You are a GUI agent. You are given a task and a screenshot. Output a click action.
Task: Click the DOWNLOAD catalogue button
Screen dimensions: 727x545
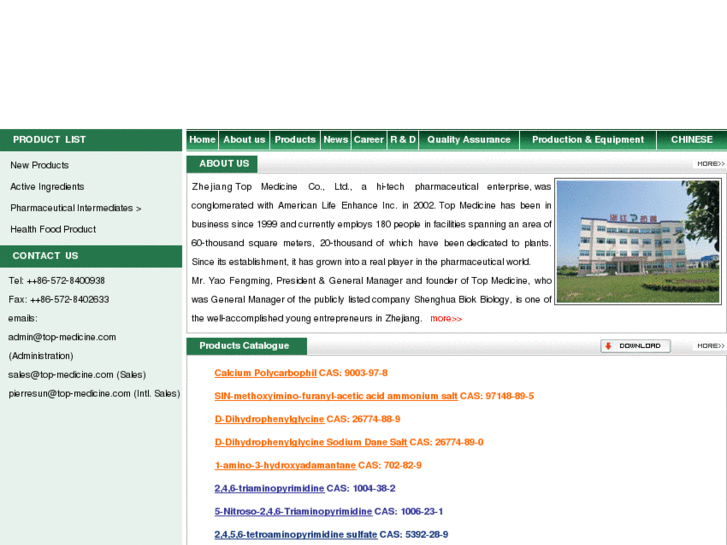point(635,346)
